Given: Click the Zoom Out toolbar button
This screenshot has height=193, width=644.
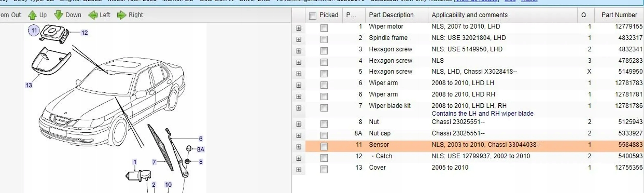Looking at the screenshot, I should (10, 15).
